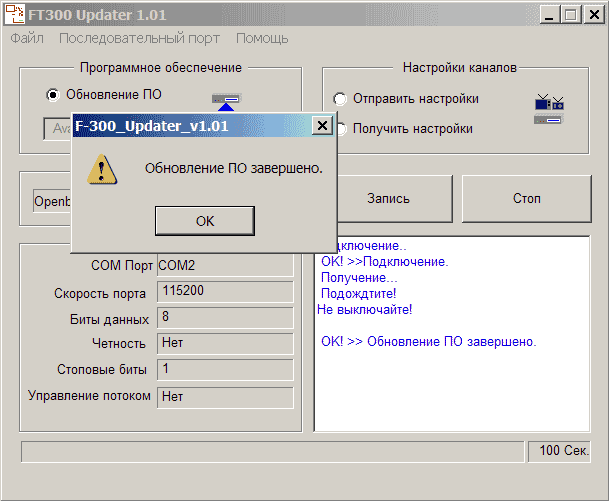This screenshot has width=609, height=501.
Task: Select the Обновление ПО radio button
Action: [53, 95]
